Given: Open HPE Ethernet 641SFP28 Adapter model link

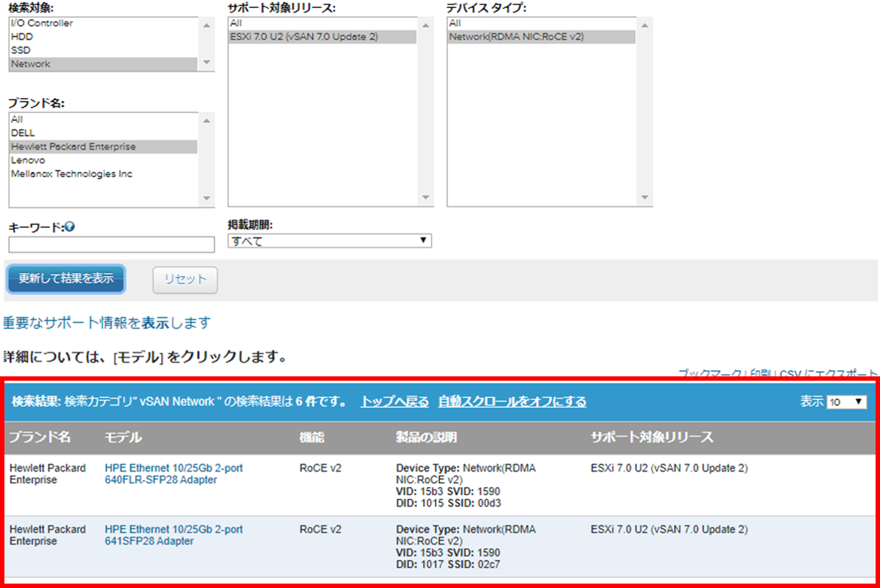Looking at the screenshot, I should [173, 536].
